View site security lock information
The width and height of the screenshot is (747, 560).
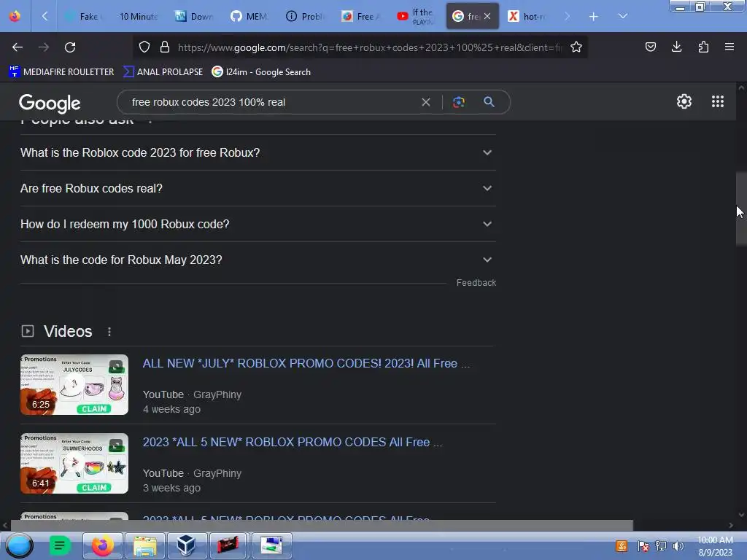tap(165, 47)
